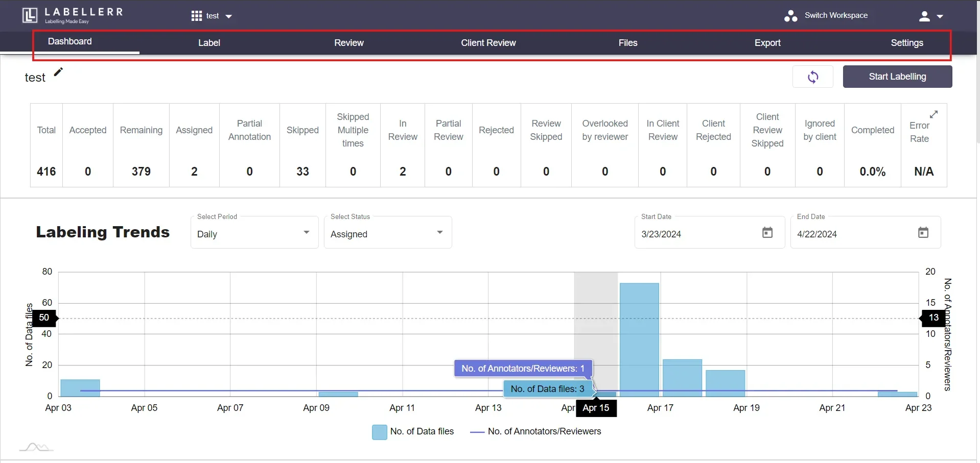Open the Client Review tab
This screenshot has height=463, width=980.
coord(488,43)
